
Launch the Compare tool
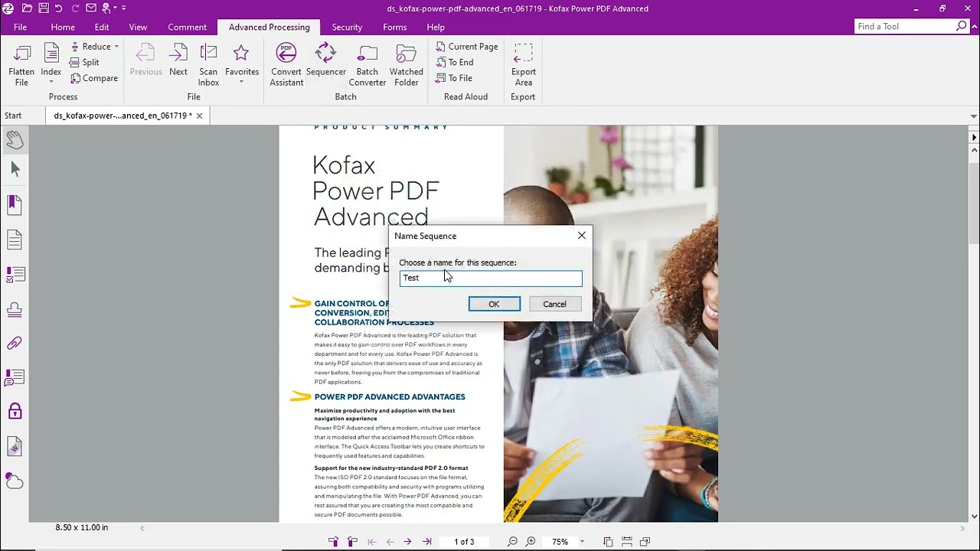pos(94,78)
